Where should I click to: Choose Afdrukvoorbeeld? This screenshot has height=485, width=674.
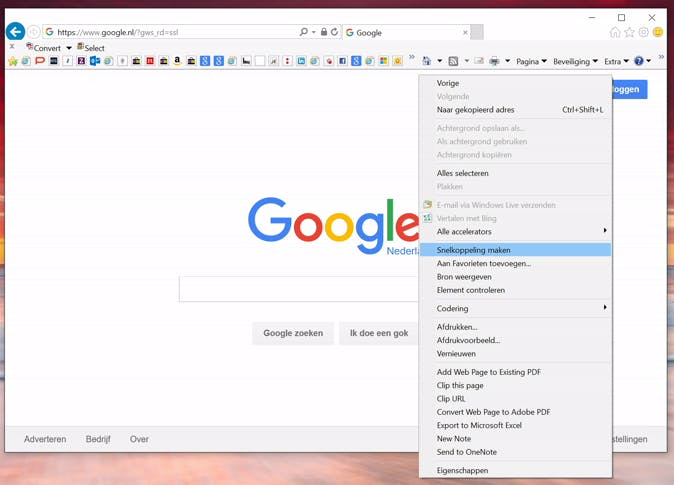(515, 340)
